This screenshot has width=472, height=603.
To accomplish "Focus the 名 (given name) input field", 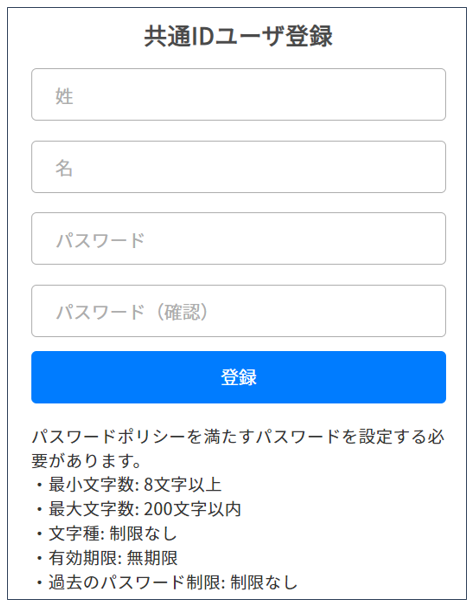I will coord(239,167).
